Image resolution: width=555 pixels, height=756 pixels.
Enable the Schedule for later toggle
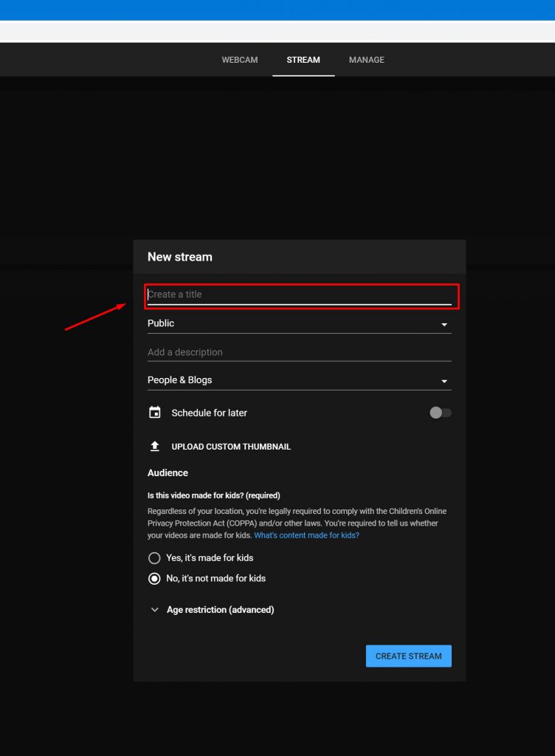(x=441, y=413)
